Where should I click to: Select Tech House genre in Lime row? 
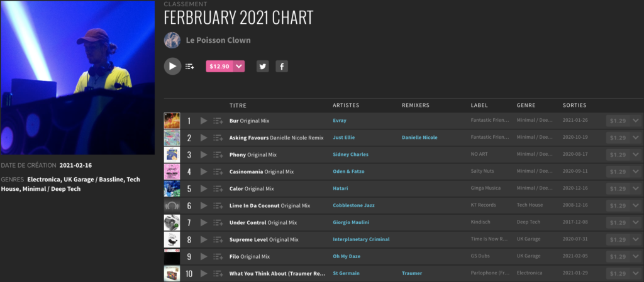point(530,205)
